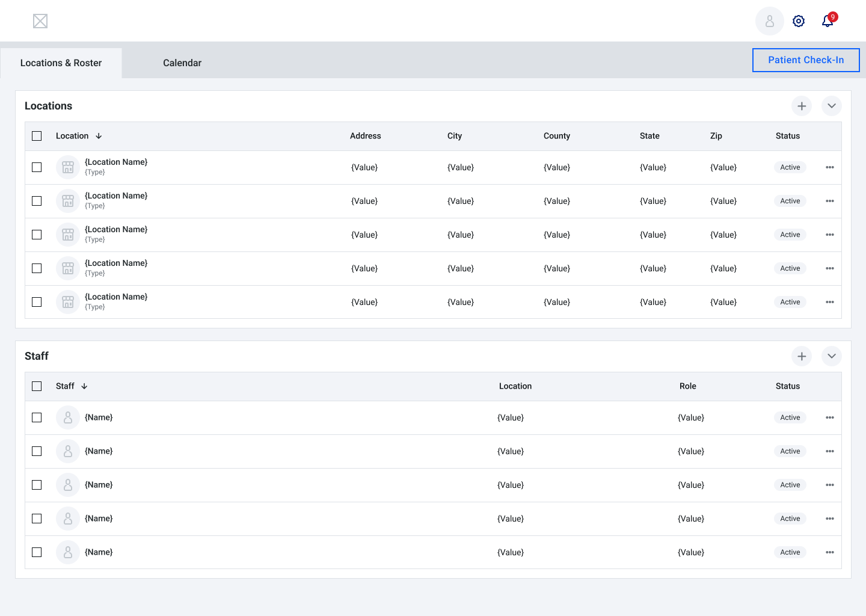Select the Locations & Roster tab
This screenshot has height=616, width=866.
(61, 63)
